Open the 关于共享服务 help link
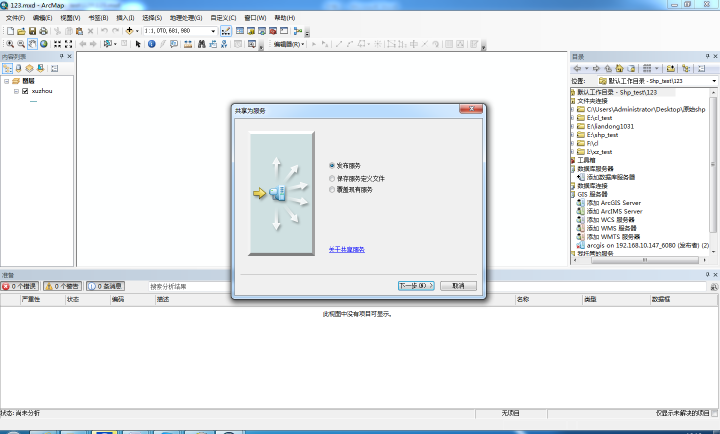 click(347, 249)
